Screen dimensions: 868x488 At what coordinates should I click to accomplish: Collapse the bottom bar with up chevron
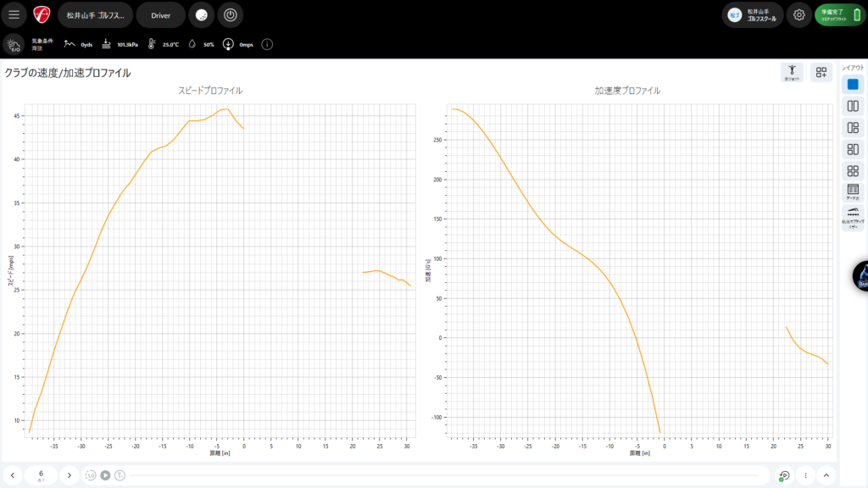(826, 475)
